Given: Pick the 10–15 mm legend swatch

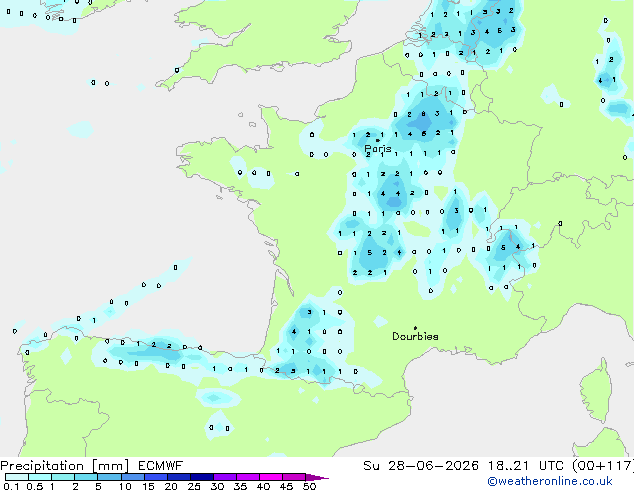Looking at the screenshot, I should 132,477.
